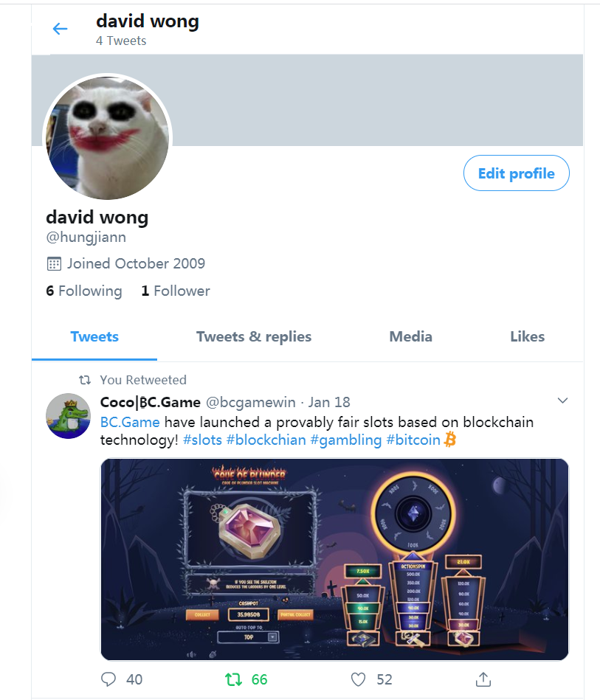
Task: Open the 6 Following list
Action: tap(84, 291)
